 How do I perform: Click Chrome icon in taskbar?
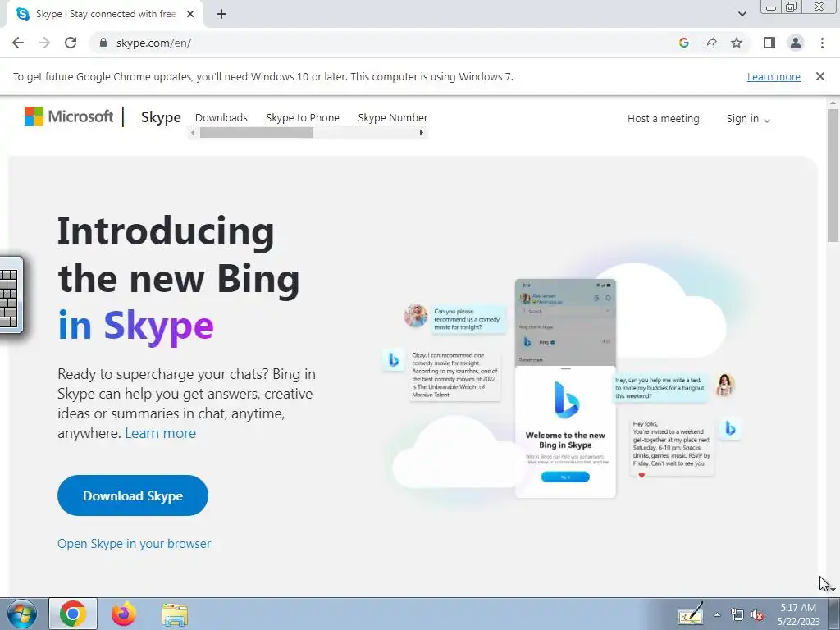(x=73, y=614)
